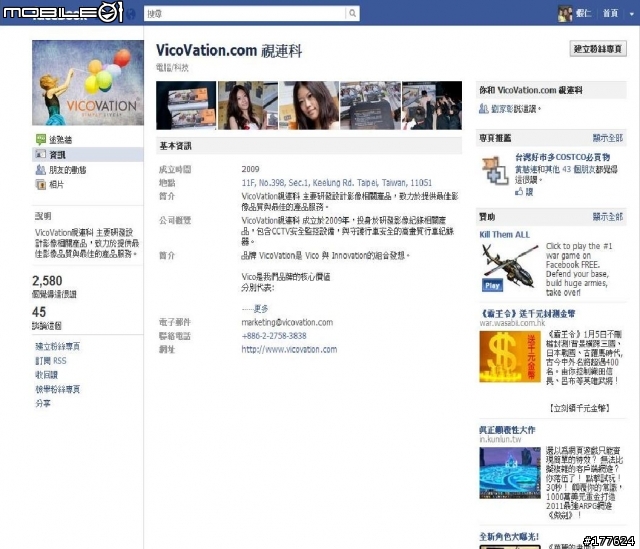Open the http://www.vicovation.com website link
This screenshot has height=549, width=640.
tap(289, 349)
